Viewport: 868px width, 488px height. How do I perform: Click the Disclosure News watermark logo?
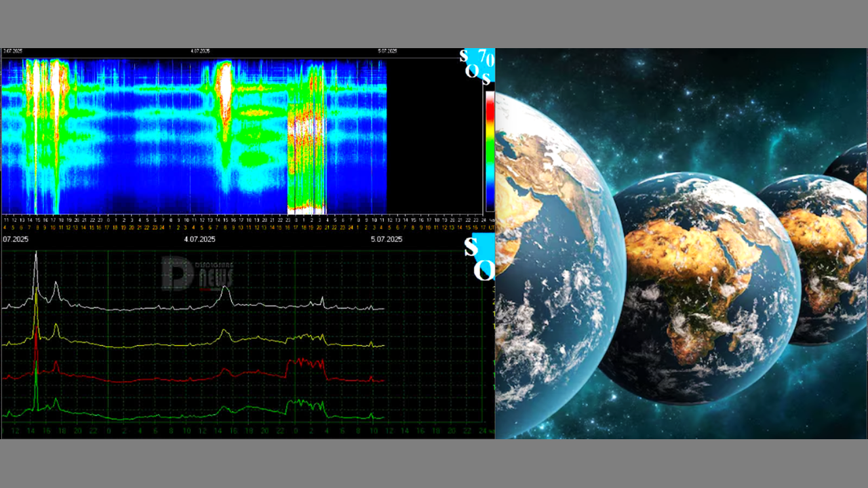(x=197, y=273)
